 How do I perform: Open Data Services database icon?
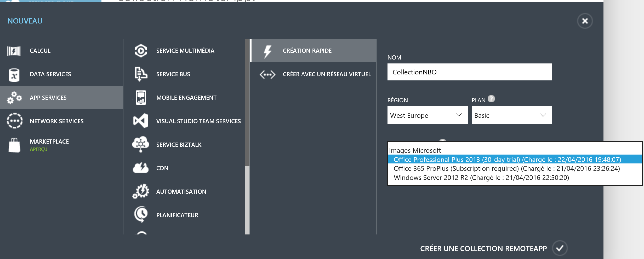[14, 75]
